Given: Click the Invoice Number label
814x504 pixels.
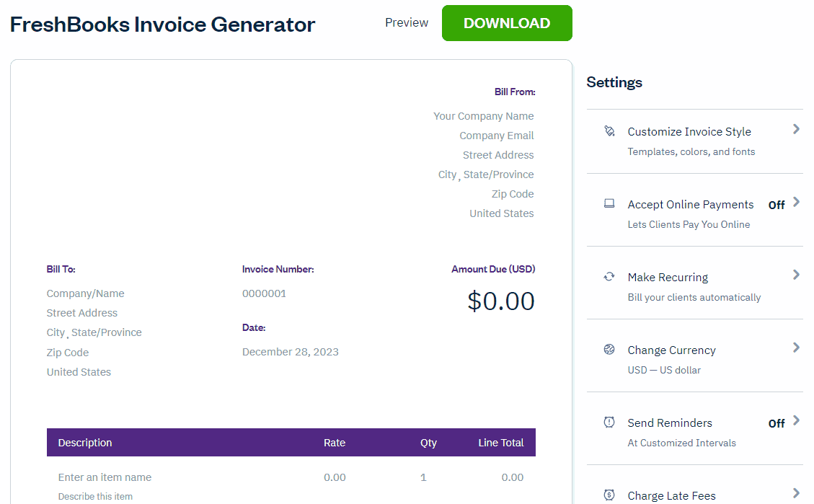Looking at the screenshot, I should 278,270.
